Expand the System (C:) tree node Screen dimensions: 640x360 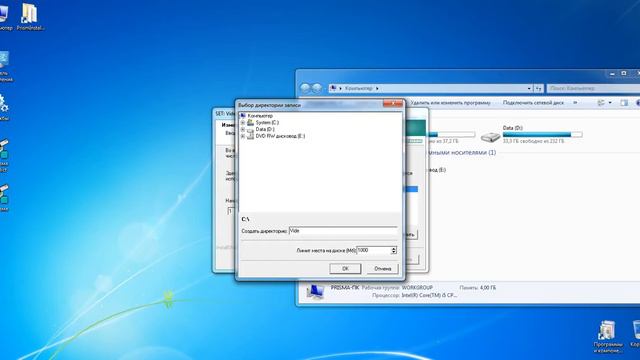tap(243, 122)
